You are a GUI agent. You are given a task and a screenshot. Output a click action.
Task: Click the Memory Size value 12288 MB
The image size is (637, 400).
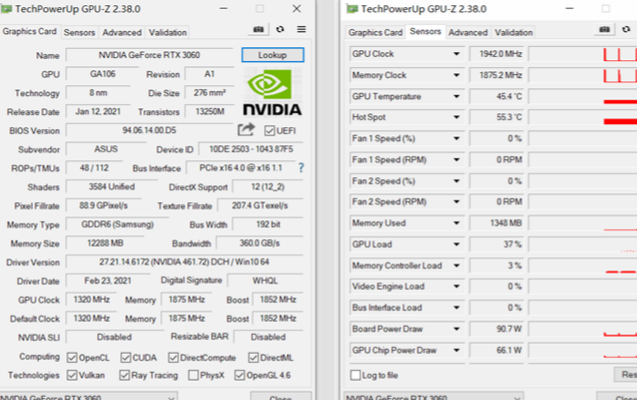[x=106, y=243]
